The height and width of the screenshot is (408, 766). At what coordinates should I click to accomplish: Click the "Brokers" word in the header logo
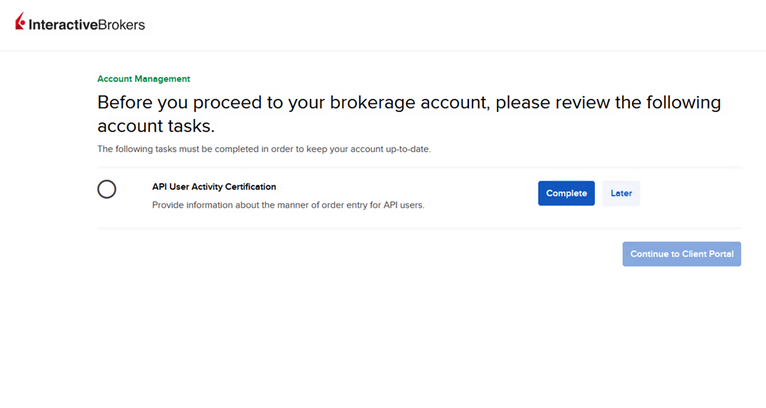coord(122,25)
